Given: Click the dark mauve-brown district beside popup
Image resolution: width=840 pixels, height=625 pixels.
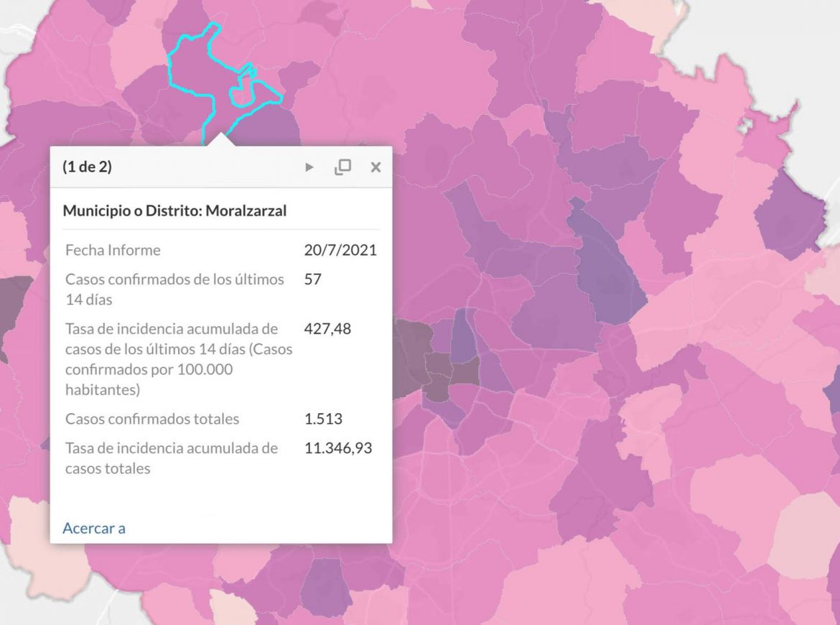Looking at the screenshot, I should (413, 353).
